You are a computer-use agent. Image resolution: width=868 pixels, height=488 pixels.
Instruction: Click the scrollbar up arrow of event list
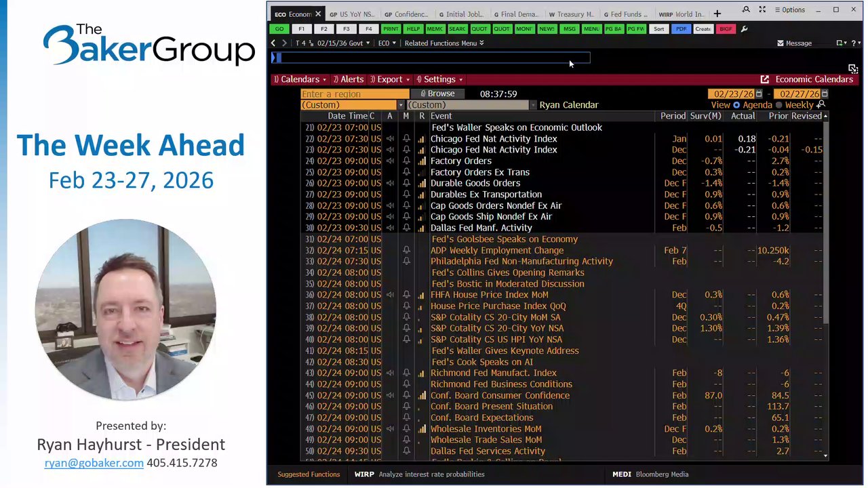pyautogui.click(x=825, y=117)
